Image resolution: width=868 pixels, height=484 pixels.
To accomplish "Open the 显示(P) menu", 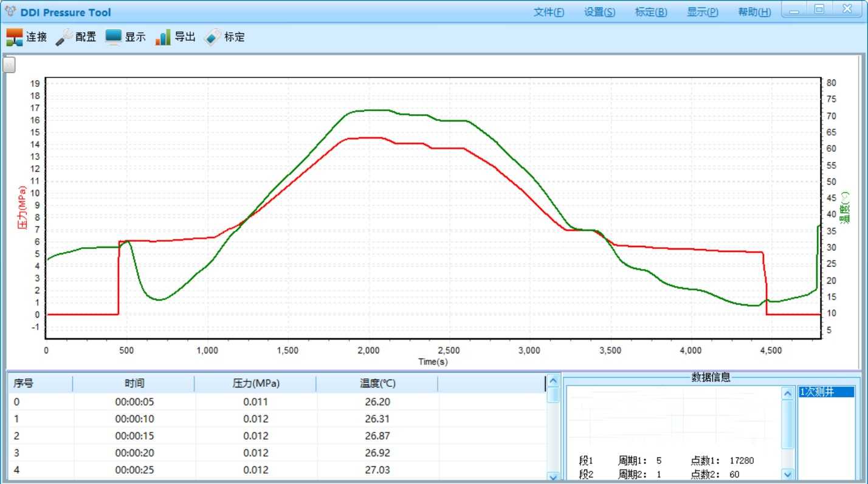I will click(703, 12).
